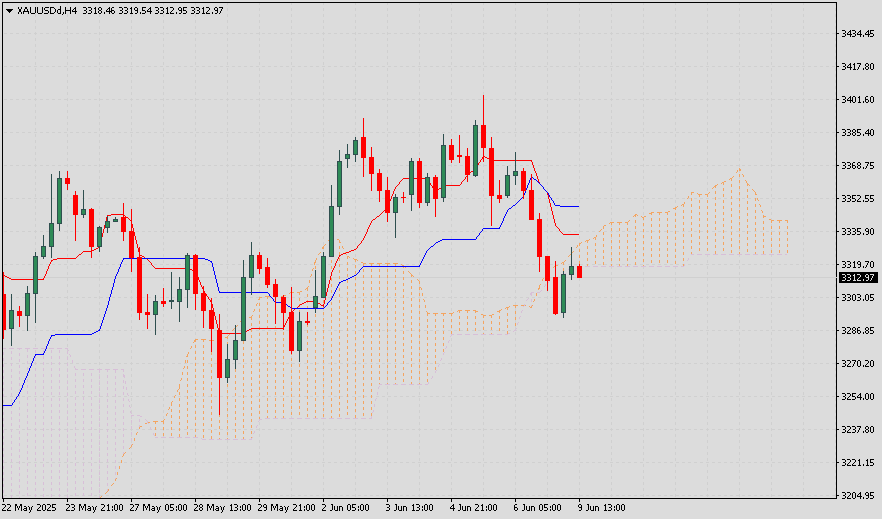The width and height of the screenshot is (882, 519).
Task: Open the chart menu triangle beside XAUUSDd,H4
Action: tap(9, 11)
